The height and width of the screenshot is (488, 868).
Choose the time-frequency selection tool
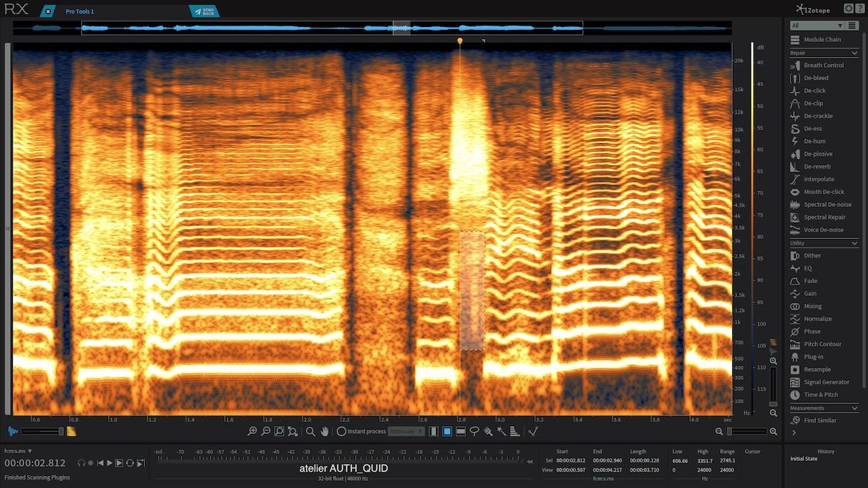coord(448,432)
